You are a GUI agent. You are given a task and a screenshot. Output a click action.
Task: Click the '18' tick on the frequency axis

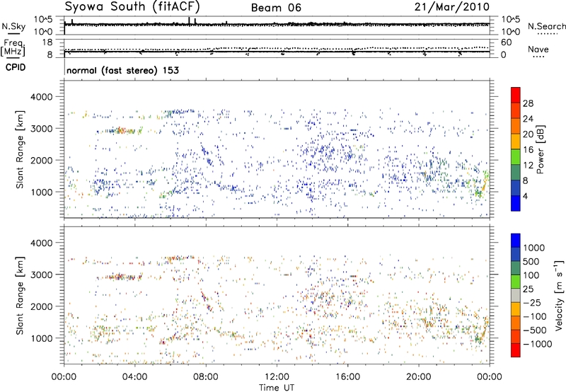tap(47, 42)
